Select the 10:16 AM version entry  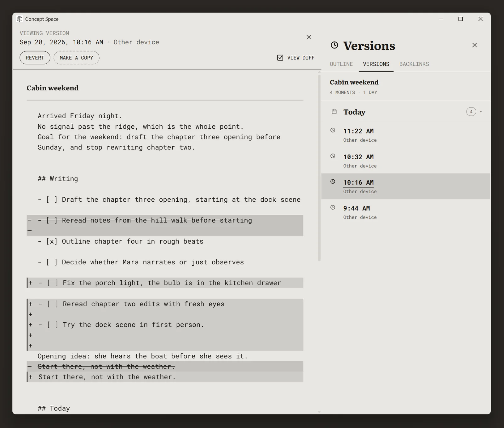click(x=406, y=186)
